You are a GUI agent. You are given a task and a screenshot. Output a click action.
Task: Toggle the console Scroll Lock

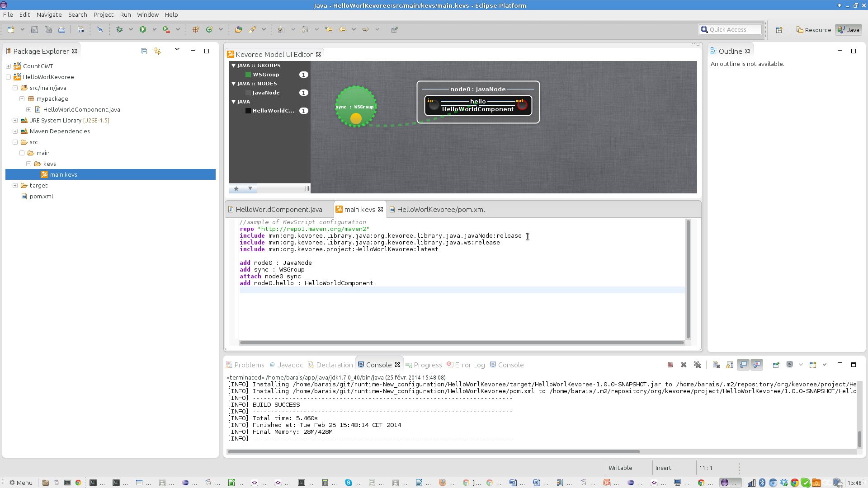730,365
